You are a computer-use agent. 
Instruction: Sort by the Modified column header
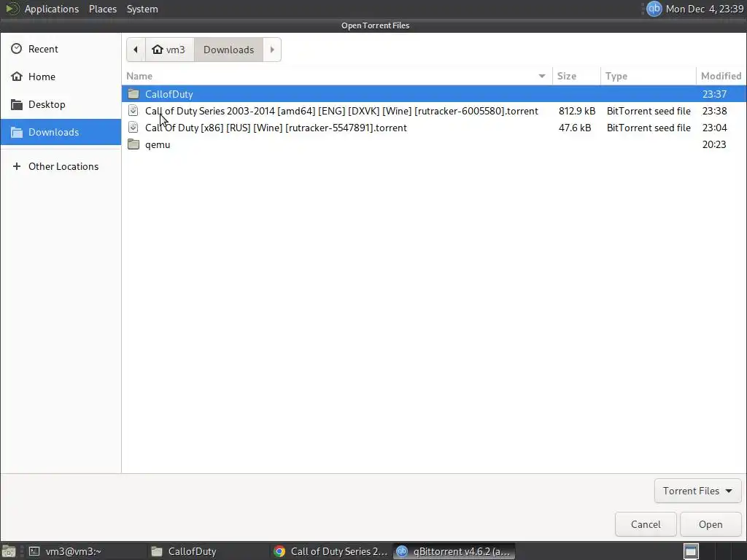(x=721, y=76)
